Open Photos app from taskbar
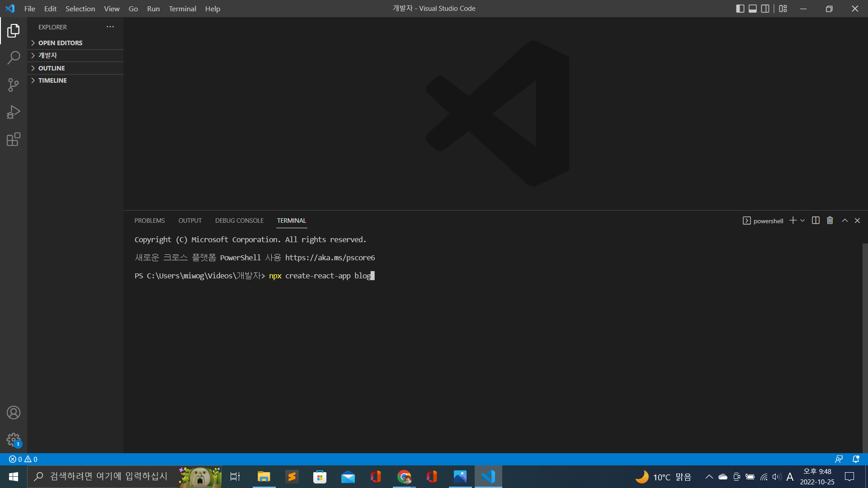Viewport: 868px width, 488px height. coord(460,477)
